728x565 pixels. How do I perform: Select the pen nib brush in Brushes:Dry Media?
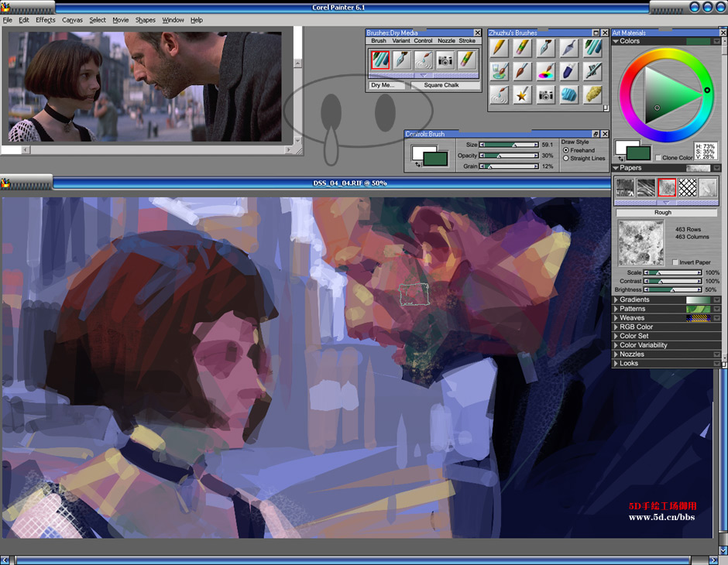coord(402,60)
